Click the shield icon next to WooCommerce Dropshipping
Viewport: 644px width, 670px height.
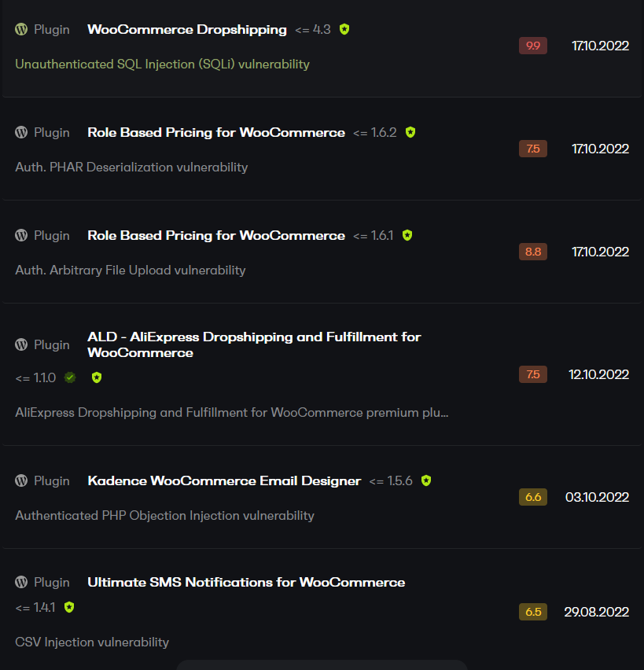pyautogui.click(x=344, y=30)
